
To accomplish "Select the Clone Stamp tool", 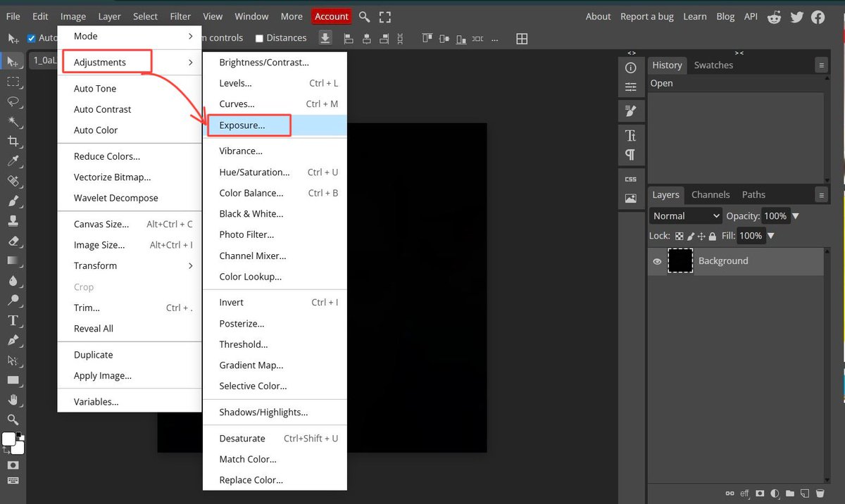I will (13, 220).
